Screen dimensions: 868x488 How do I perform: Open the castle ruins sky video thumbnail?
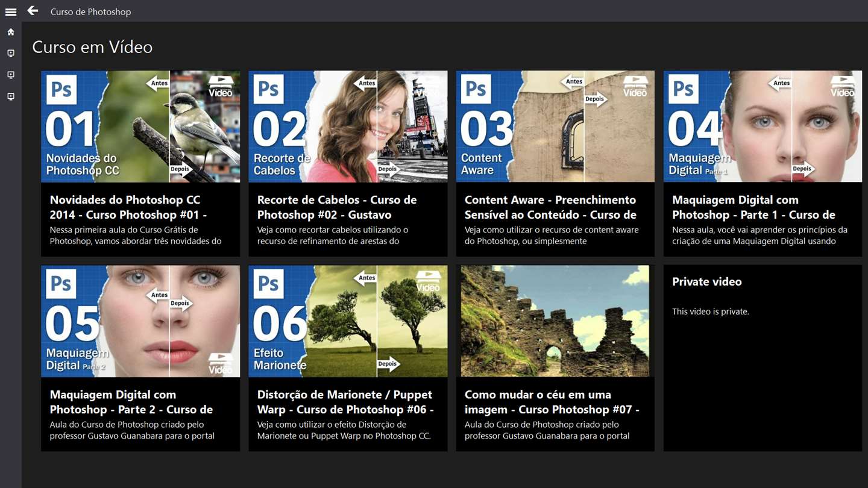[555, 321]
